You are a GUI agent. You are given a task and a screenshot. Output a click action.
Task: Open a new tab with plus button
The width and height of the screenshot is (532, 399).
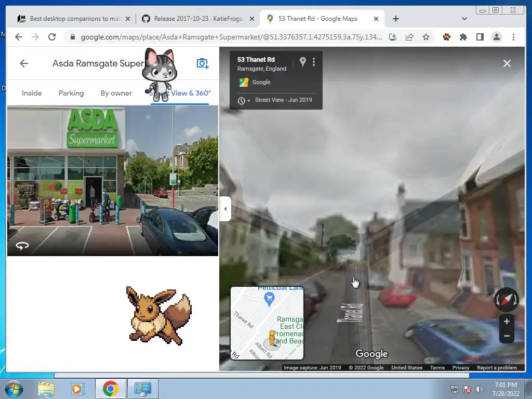click(395, 19)
